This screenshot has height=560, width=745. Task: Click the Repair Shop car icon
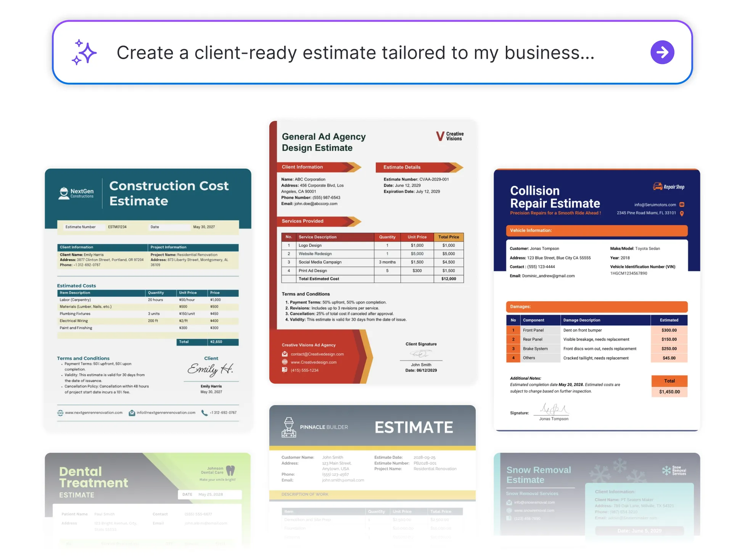coord(657,187)
